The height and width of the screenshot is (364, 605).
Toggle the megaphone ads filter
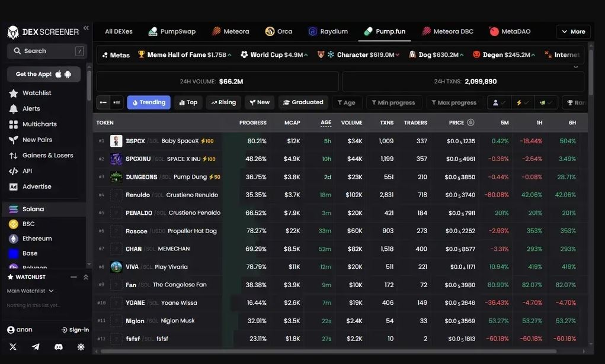pyautogui.click(x=546, y=102)
